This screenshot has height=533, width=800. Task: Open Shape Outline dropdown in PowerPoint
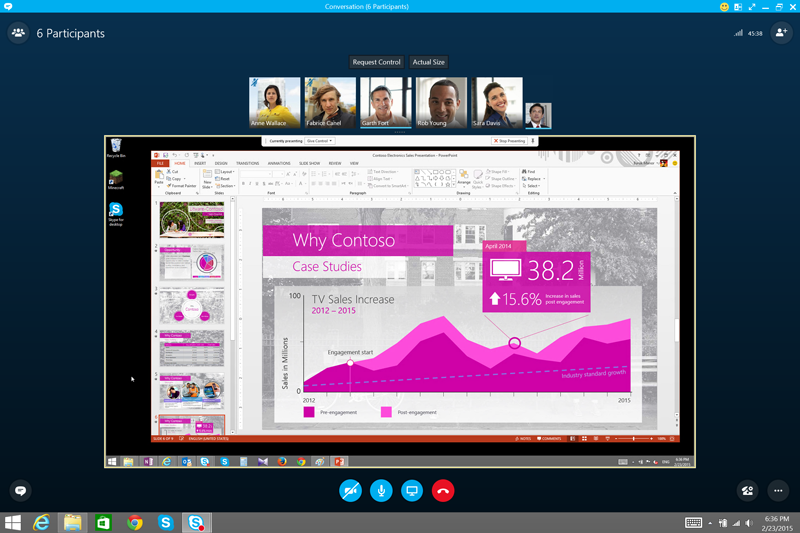click(x=501, y=179)
